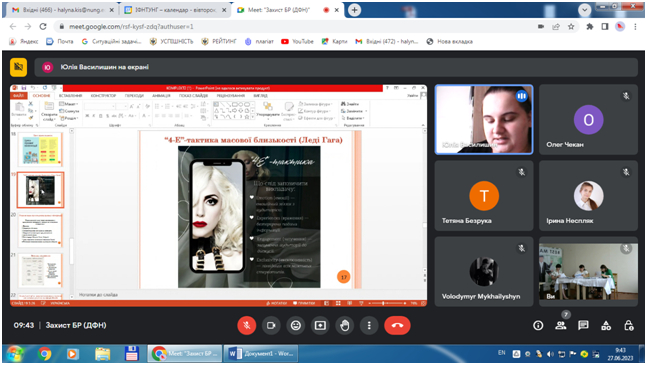This screenshot has width=647, height=365.
Task: Open the floppy disk taskbar icon
Action: point(132,354)
